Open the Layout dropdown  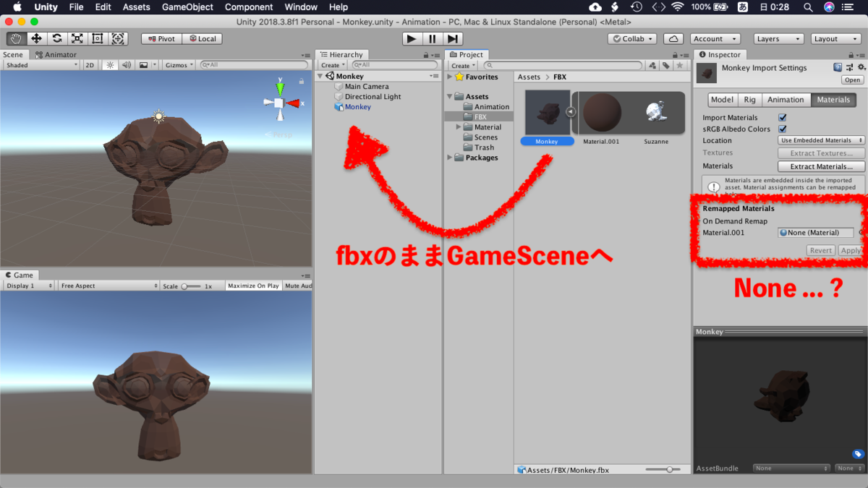tap(835, 38)
